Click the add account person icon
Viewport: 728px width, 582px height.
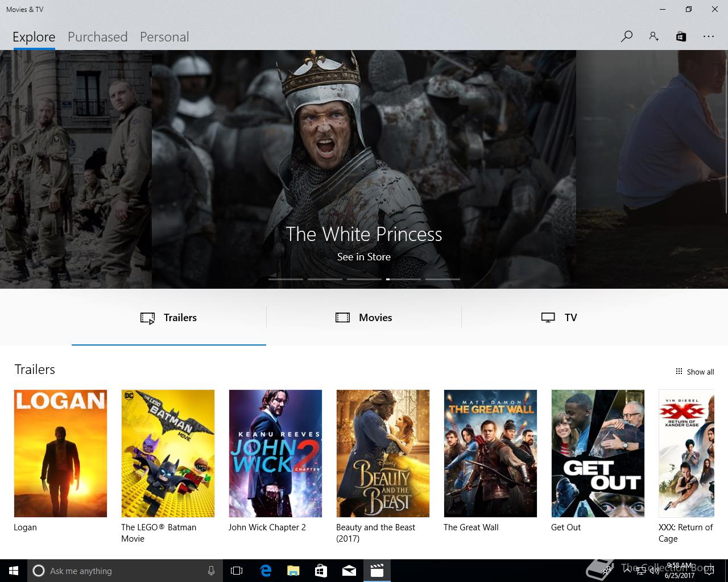(654, 36)
